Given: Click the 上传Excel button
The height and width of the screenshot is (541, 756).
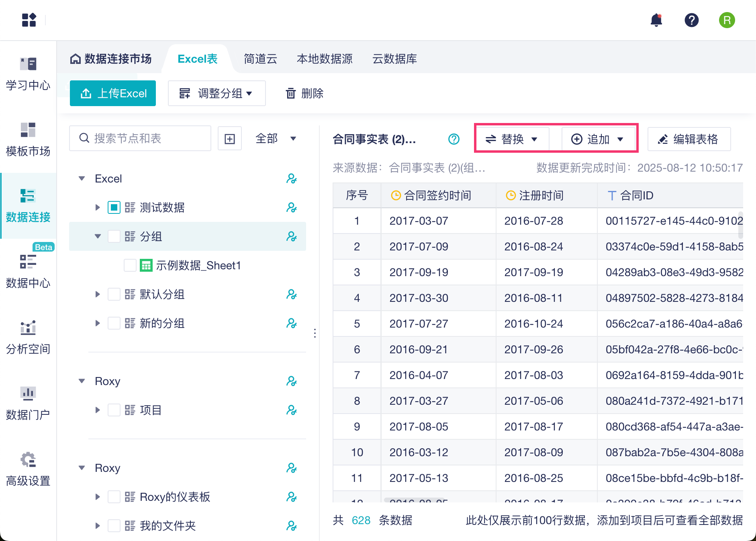Looking at the screenshot, I should coord(113,93).
